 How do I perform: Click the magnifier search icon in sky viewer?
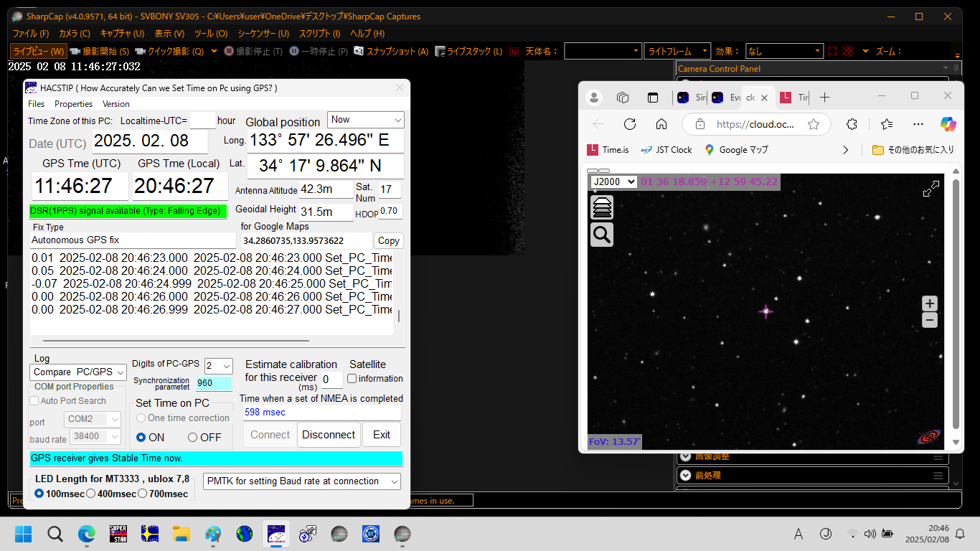click(x=601, y=234)
